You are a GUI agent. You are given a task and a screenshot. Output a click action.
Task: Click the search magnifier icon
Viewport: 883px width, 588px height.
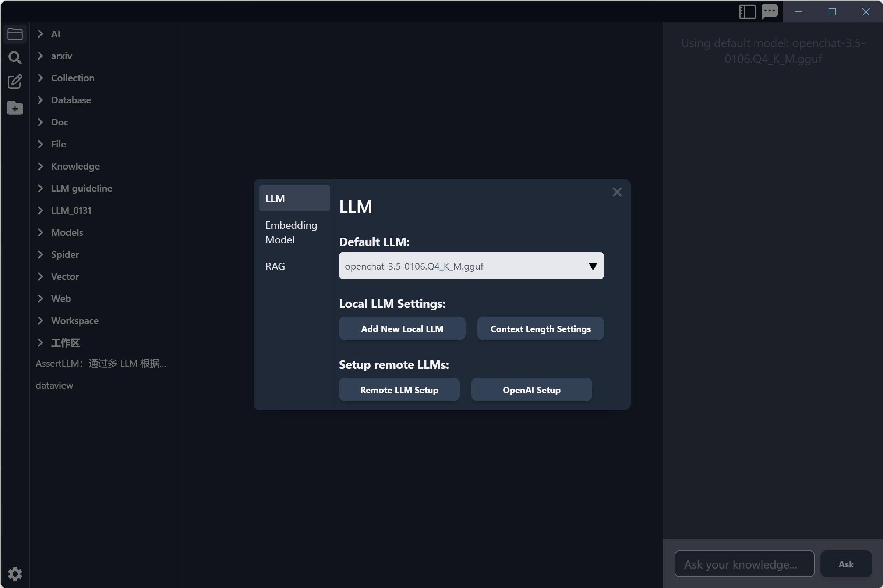[15, 58]
